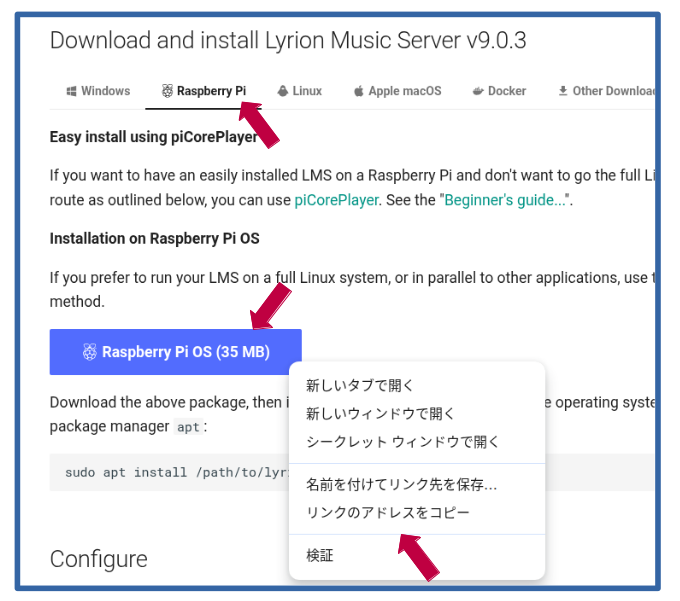
Task: Click the Configure section heading
Action: click(x=98, y=559)
